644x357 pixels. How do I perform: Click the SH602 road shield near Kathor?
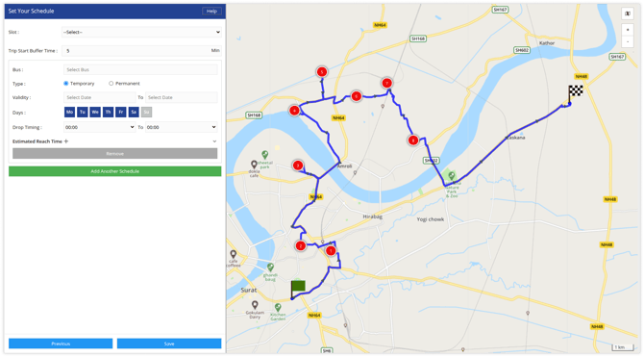[522, 50]
